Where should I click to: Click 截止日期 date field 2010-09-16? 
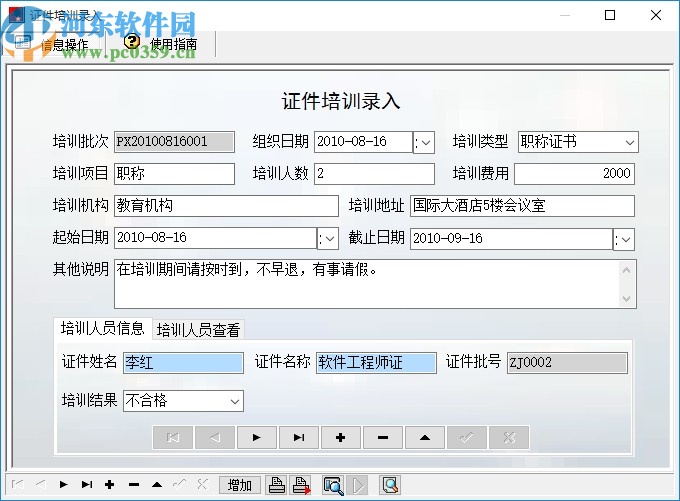(x=511, y=239)
